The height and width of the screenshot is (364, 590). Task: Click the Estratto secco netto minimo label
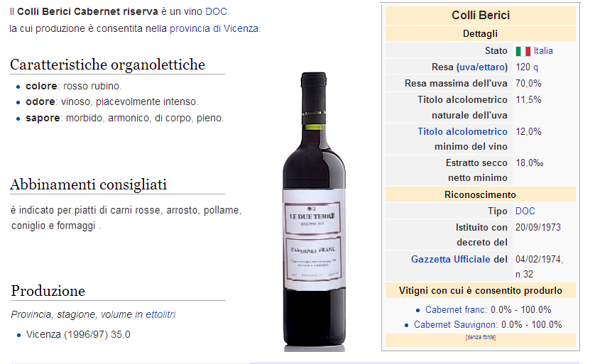pos(476,170)
